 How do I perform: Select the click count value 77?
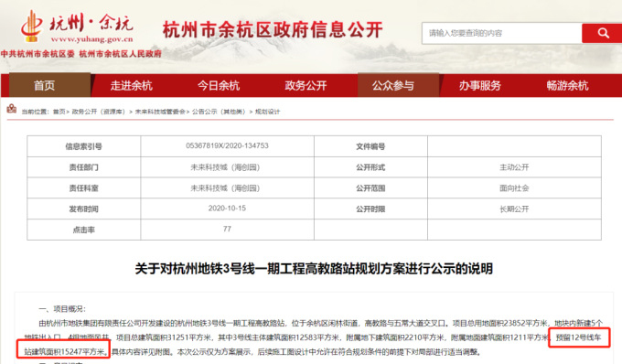pos(227,229)
